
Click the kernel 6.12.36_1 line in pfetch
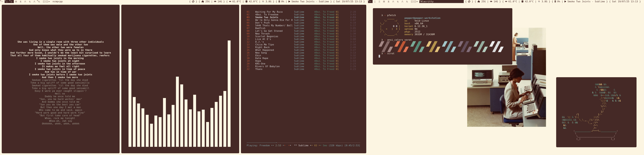pos(416,26)
